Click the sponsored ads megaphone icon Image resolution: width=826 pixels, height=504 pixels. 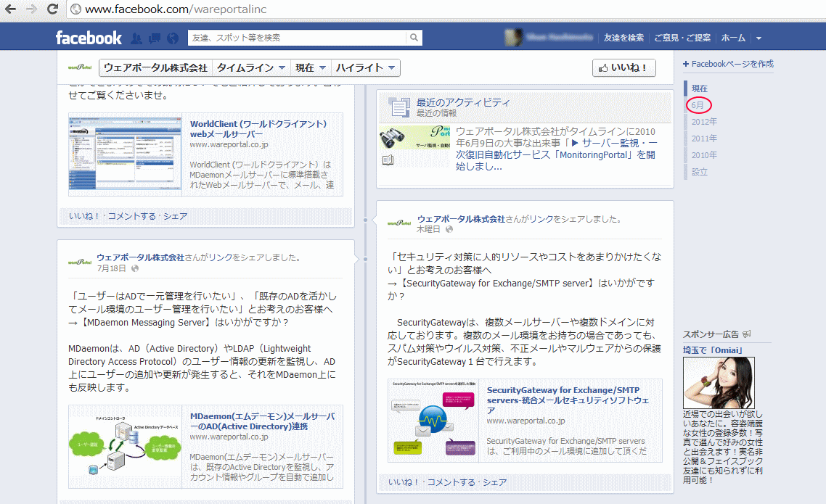click(746, 334)
